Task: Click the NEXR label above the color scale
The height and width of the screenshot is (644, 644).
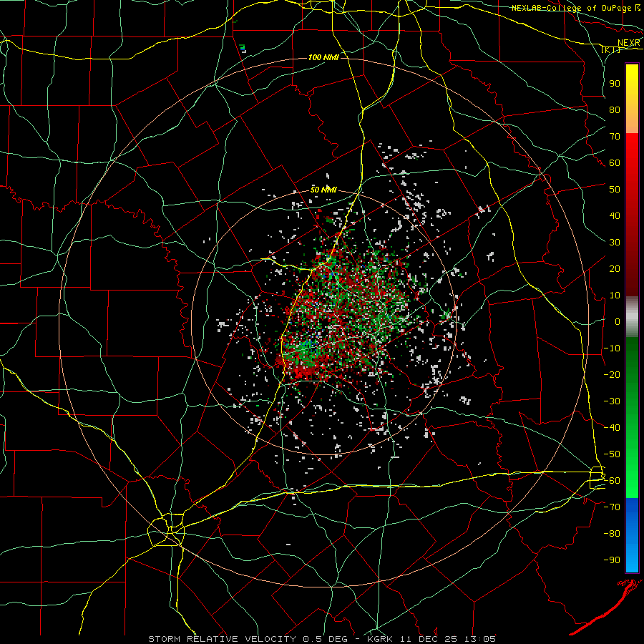Action: [x=628, y=43]
